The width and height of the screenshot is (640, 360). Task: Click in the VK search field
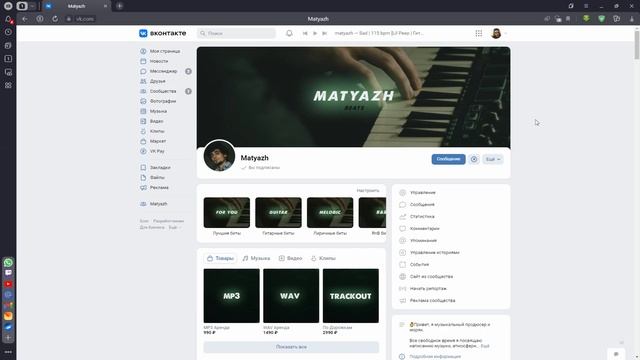[236, 33]
